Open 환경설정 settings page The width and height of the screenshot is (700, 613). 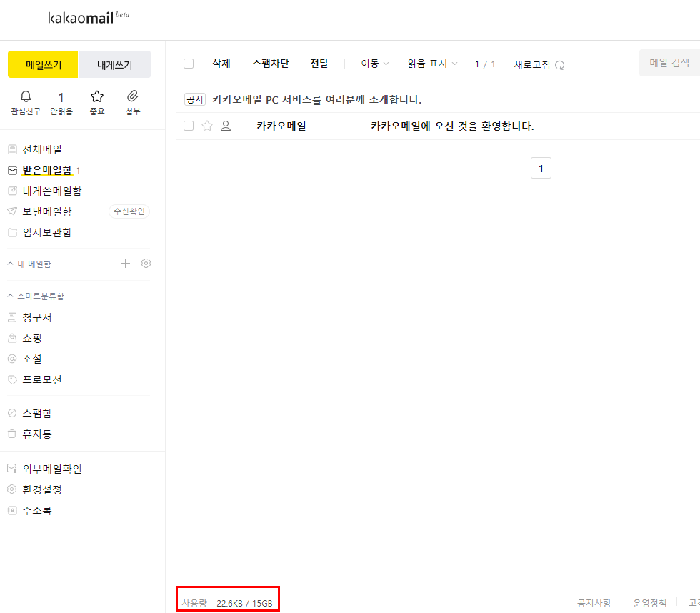coord(42,489)
